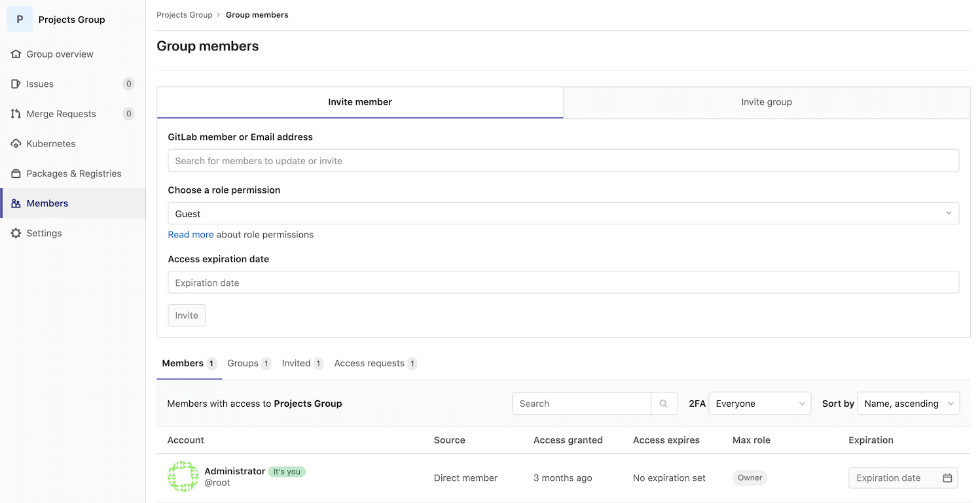Click the Kubernetes cloud icon

pos(16,144)
